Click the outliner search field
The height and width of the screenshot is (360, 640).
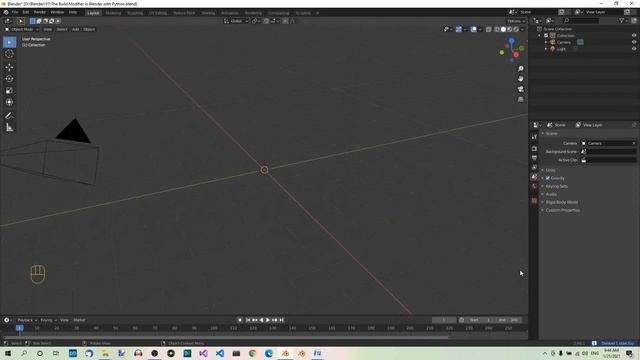click(x=581, y=20)
